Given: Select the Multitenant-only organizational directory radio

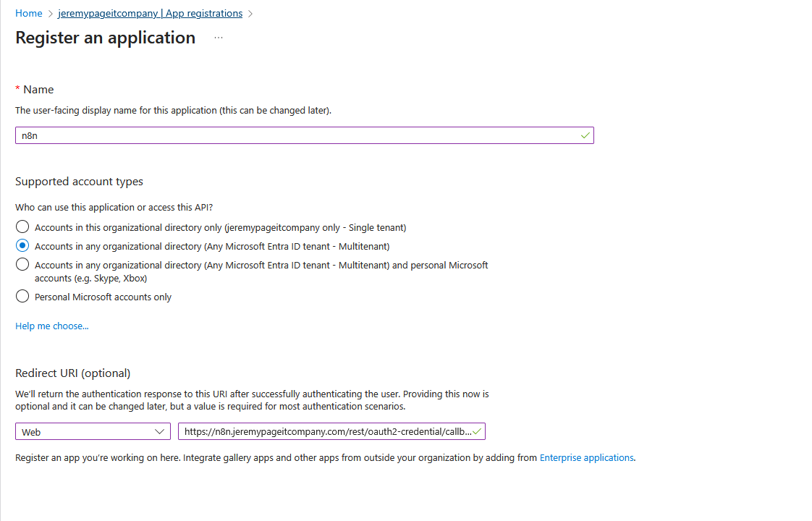Looking at the screenshot, I should click(22, 246).
